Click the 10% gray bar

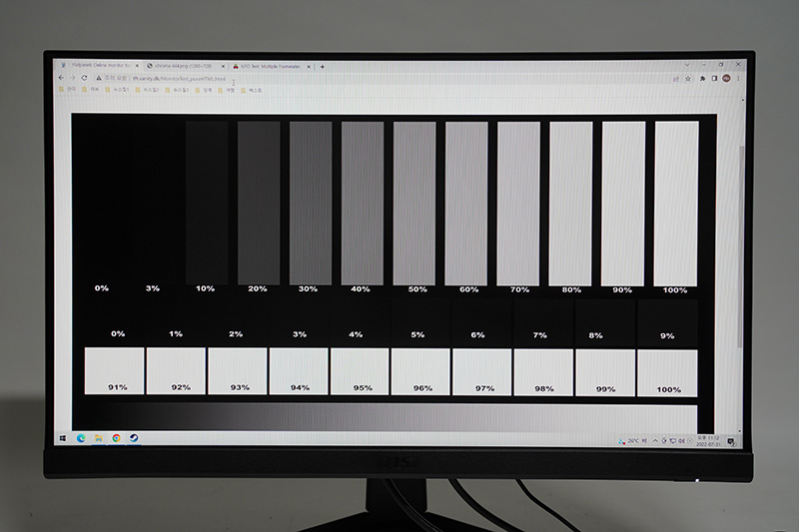pos(207,203)
